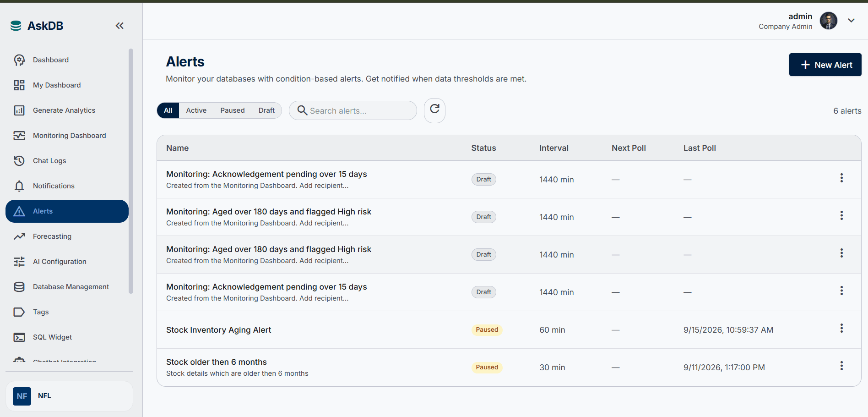Open the Tags page

(x=67, y=312)
